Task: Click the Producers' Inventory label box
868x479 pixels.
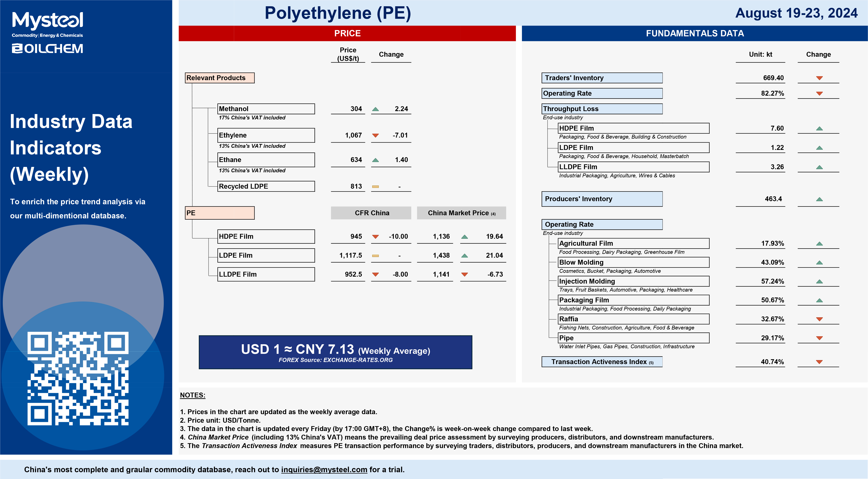Action: pyautogui.click(x=602, y=199)
